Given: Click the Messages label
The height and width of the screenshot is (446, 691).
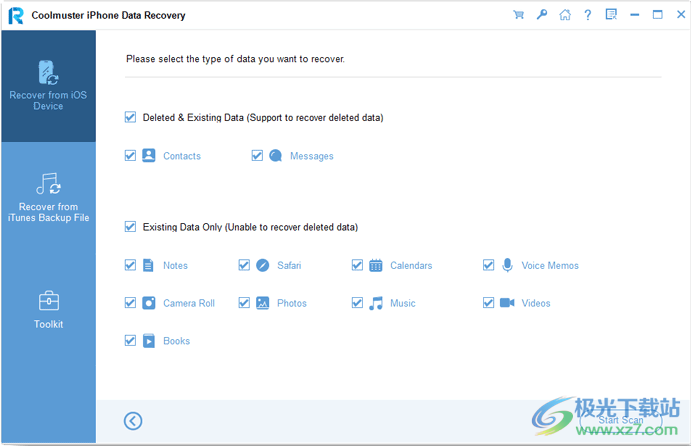Looking at the screenshot, I should tap(312, 156).
